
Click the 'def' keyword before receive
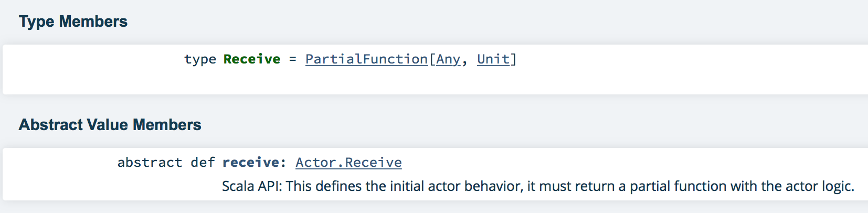(x=203, y=163)
